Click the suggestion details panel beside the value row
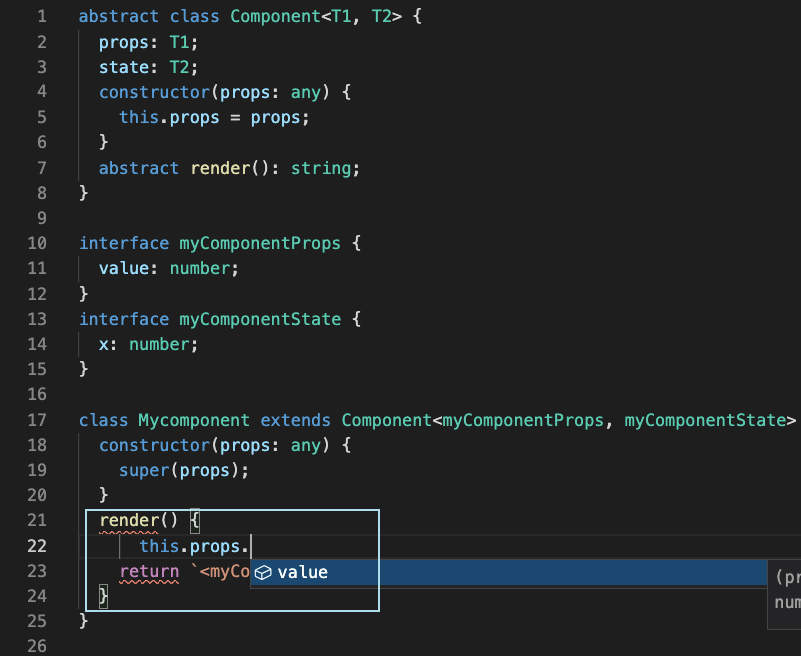801x656 pixels. [x=784, y=594]
